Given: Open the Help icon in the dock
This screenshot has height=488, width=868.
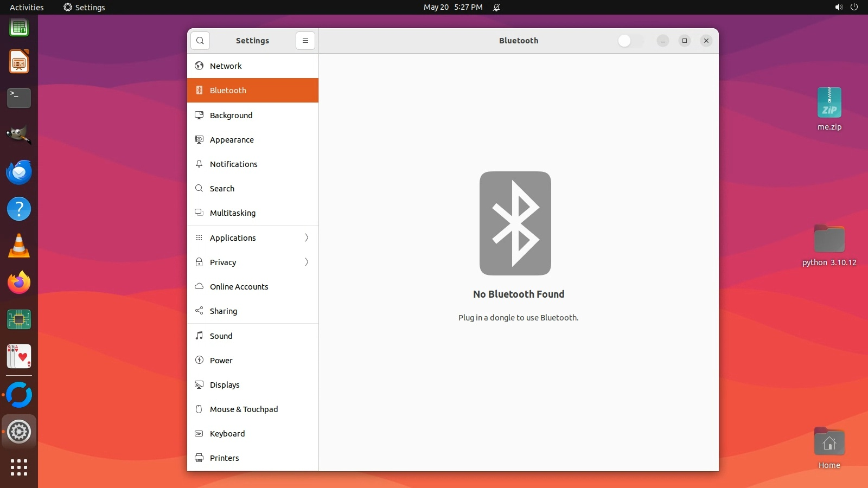Looking at the screenshot, I should click(19, 209).
